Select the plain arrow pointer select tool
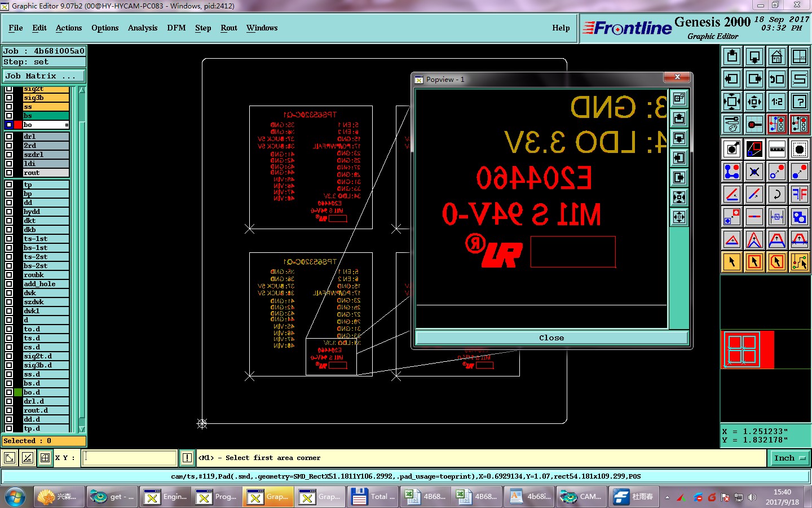Screen dimensions: 812x508 click(x=732, y=262)
